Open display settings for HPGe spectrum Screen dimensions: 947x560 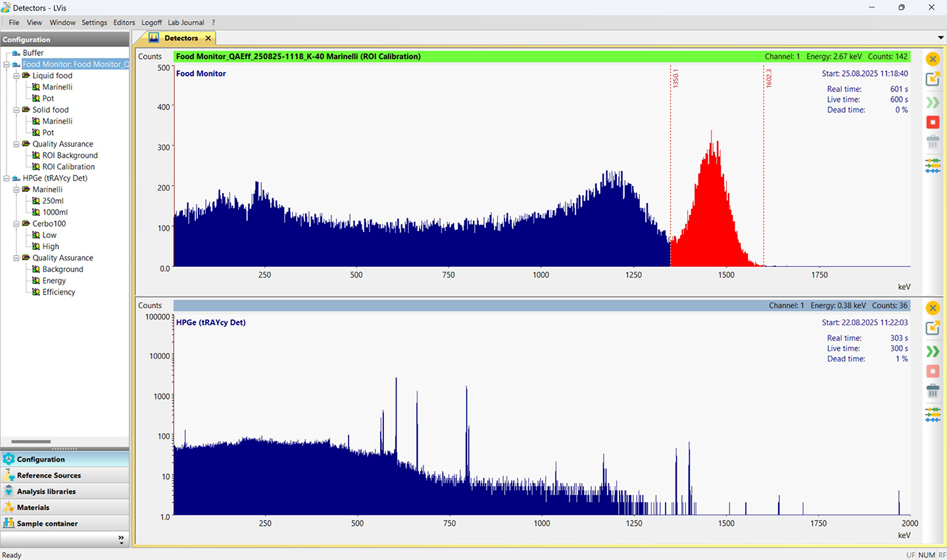pyautogui.click(x=933, y=414)
